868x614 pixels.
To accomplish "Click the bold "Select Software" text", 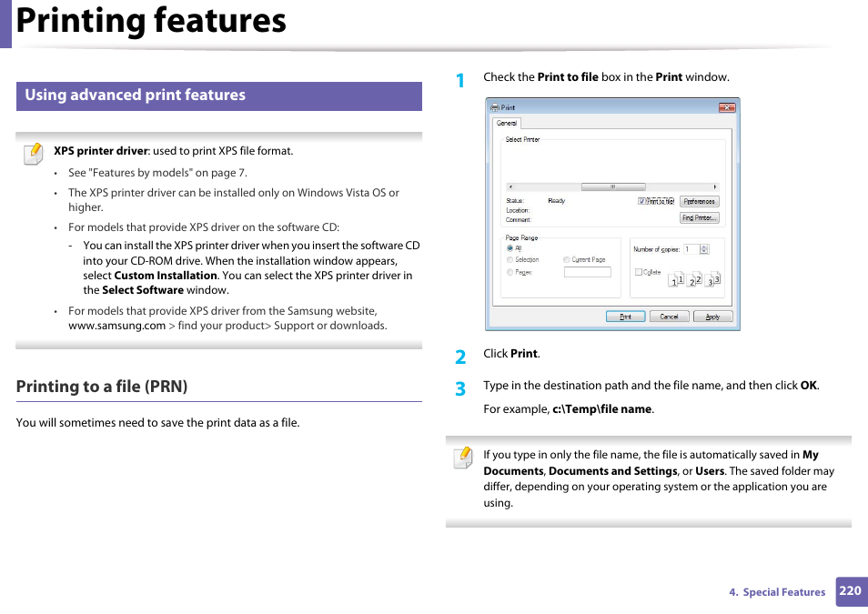I will coord(143,290).
